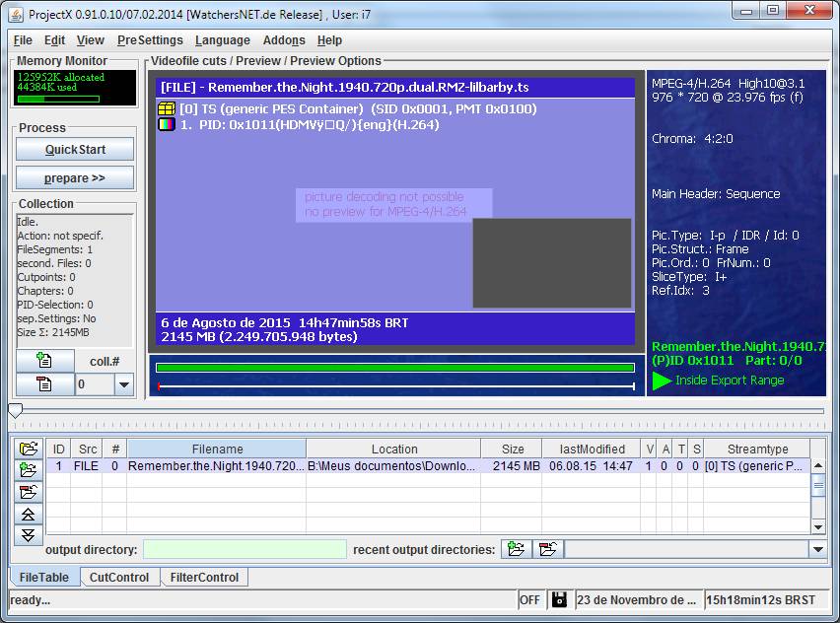Screen dimensions: 840x623
Task: Click the file table scrollbar up arrow
Action: click(818, 465)
